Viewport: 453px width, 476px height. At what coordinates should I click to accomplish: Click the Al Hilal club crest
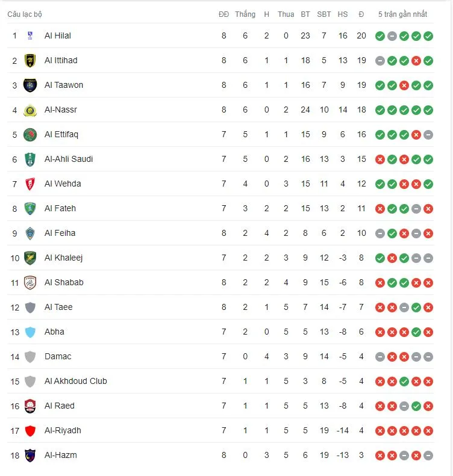[x=30, y=36]
